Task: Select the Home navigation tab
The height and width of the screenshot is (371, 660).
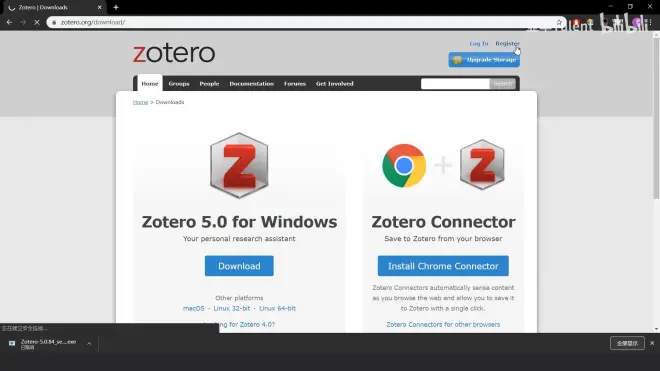Action: (x=149, y=83)
